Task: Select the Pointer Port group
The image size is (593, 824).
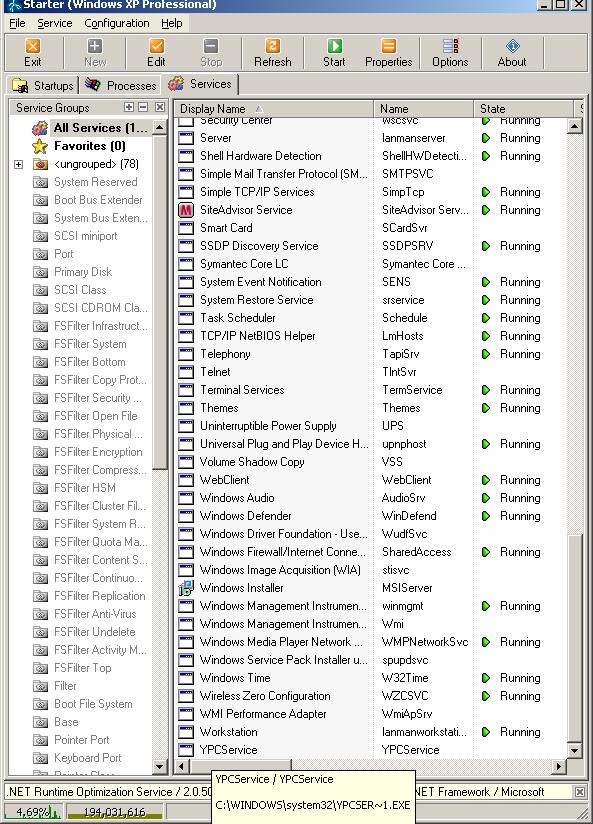Action: pyautogui.click(x=81, y=740)
